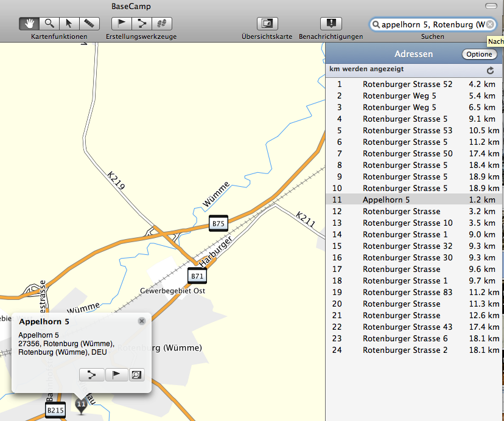Select result Rotenburger Strasse 32

point(414,246)
